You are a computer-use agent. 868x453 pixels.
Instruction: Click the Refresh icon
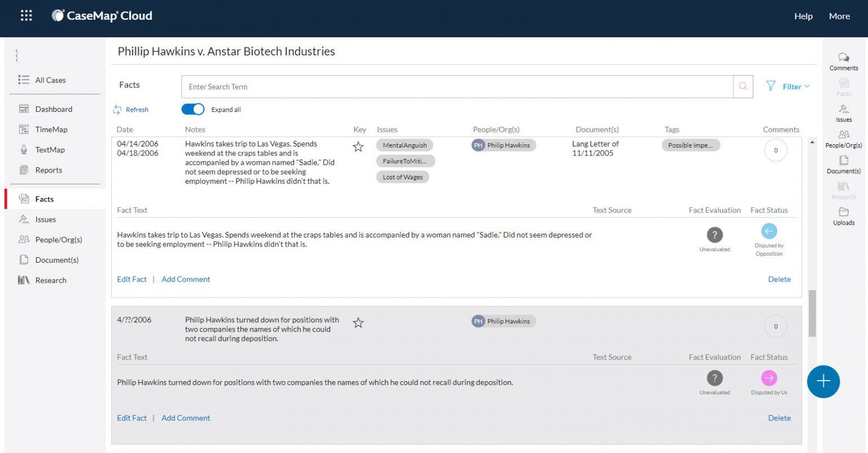coord(118,110)
